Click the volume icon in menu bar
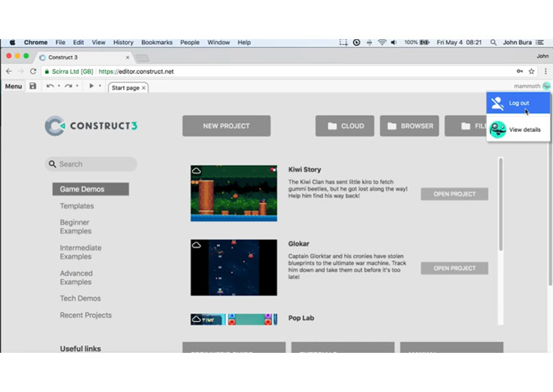 394,42
